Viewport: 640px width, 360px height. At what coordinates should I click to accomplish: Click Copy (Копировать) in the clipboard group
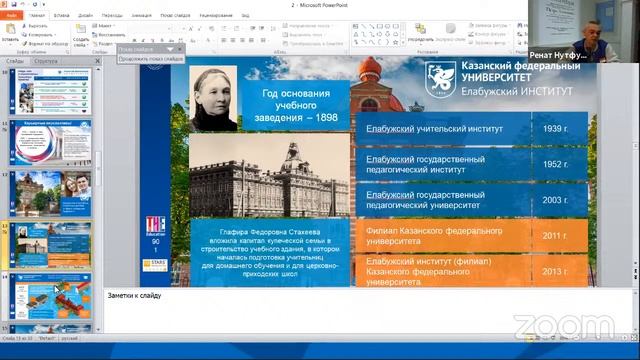[x=38, y=35]
